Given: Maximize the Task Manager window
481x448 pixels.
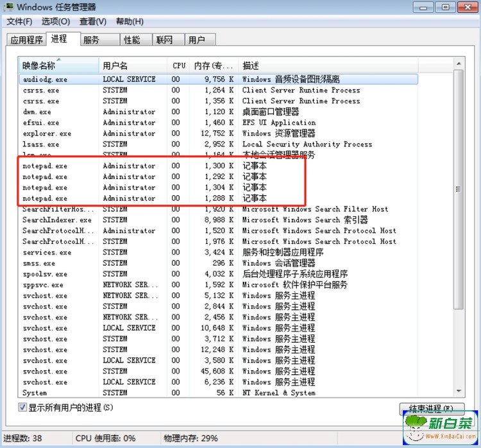Looking at the screenshot, I should point(445,7).
